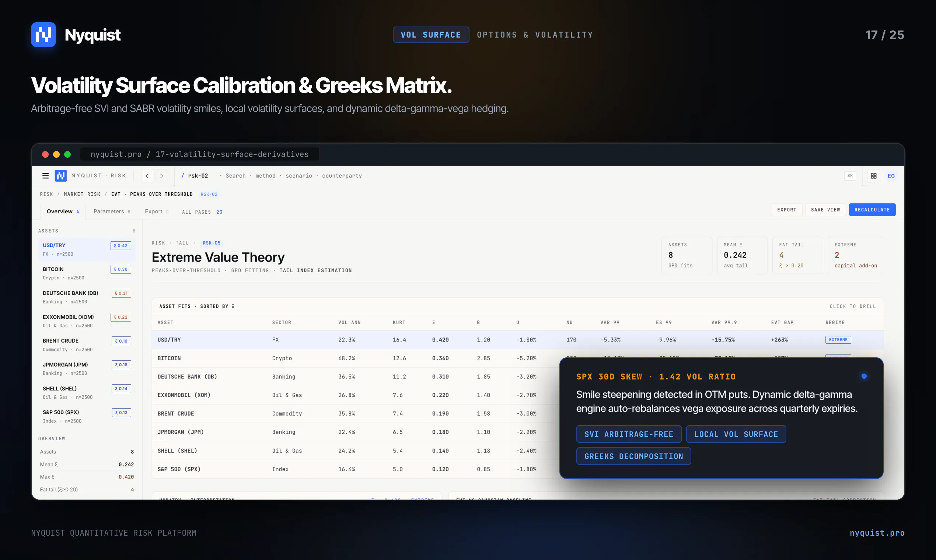Click the SVI ARBITRAGE-FREE tag

click(629, 434)
